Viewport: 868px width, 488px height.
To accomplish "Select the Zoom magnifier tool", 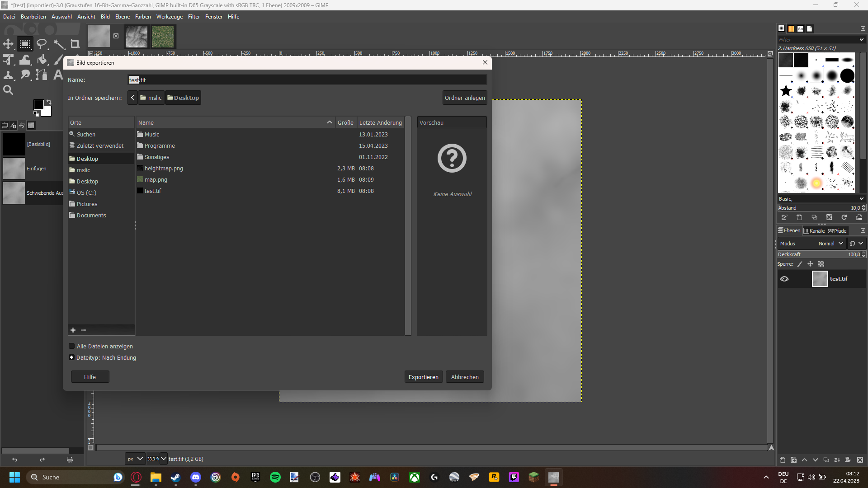I will pos(8,90).
